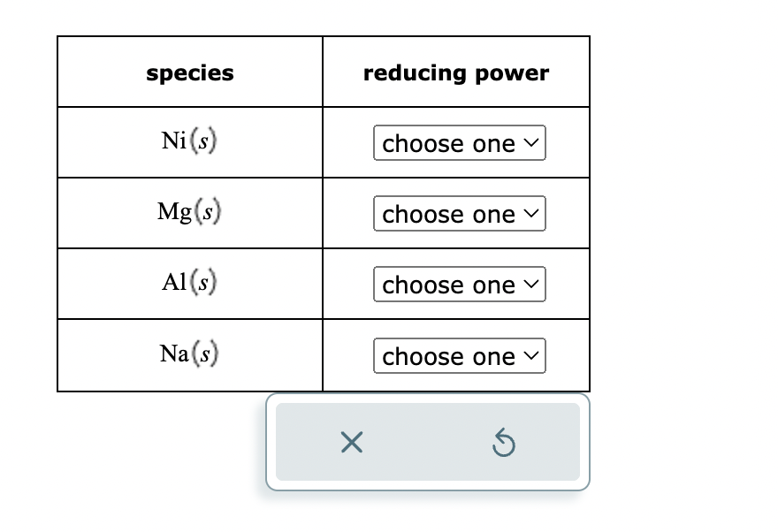Select the Al(s) row label
The height and width of the screenshot is (532, 778).
point(189,283)
